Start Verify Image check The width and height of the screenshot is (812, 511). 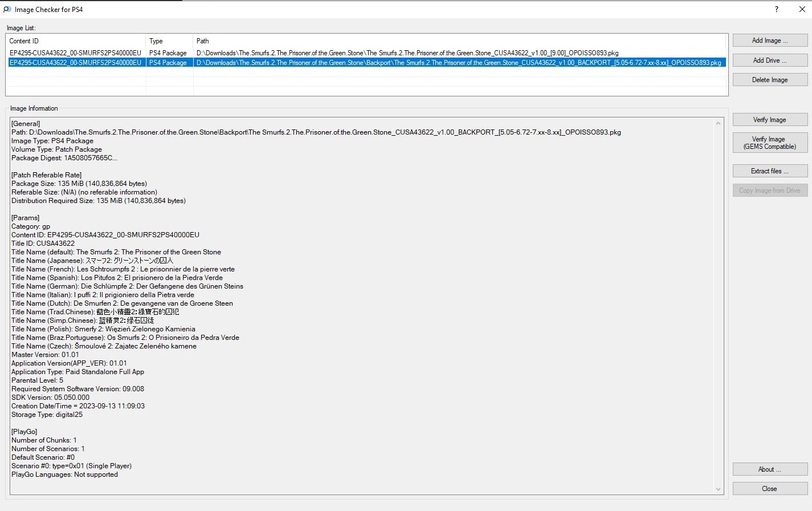point(770,120)
